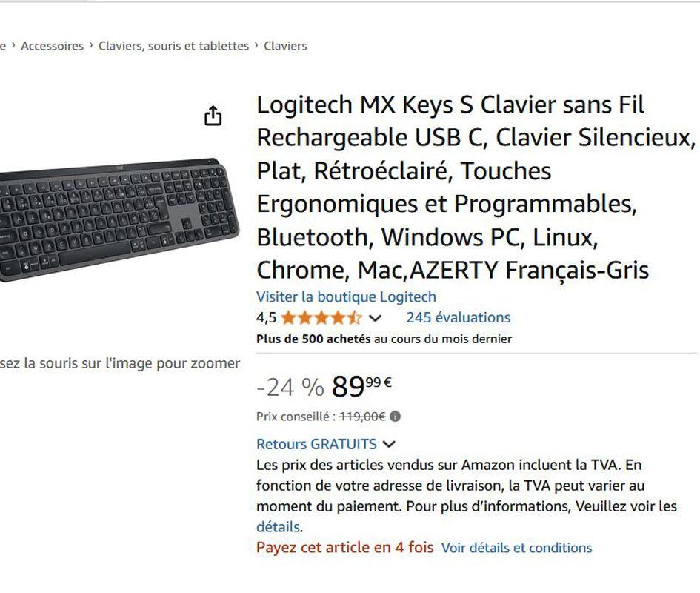Open the Claviers breadcrumb link
The image size is (700, 593).
[x=285, y=46]
